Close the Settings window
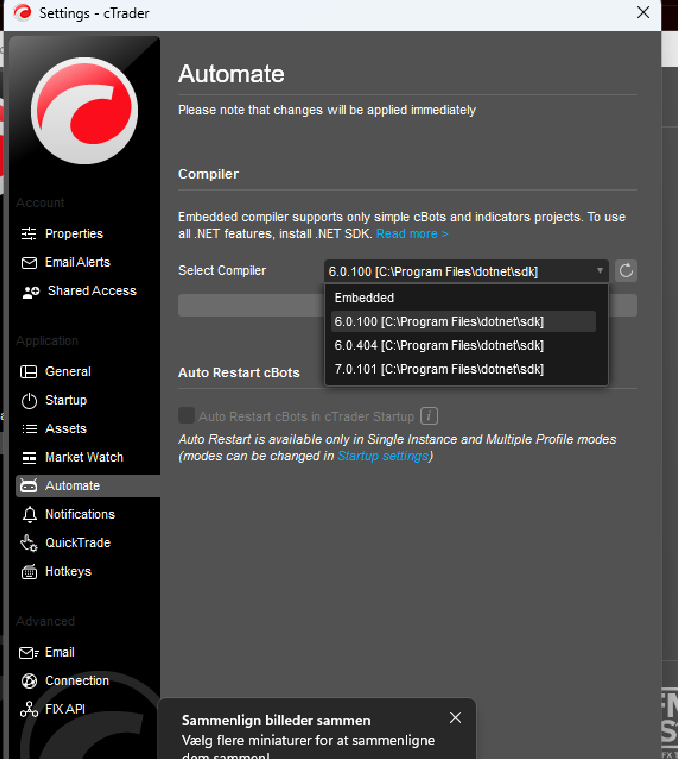The height and width of the screenshot is (759, 678). click(643, 12)
